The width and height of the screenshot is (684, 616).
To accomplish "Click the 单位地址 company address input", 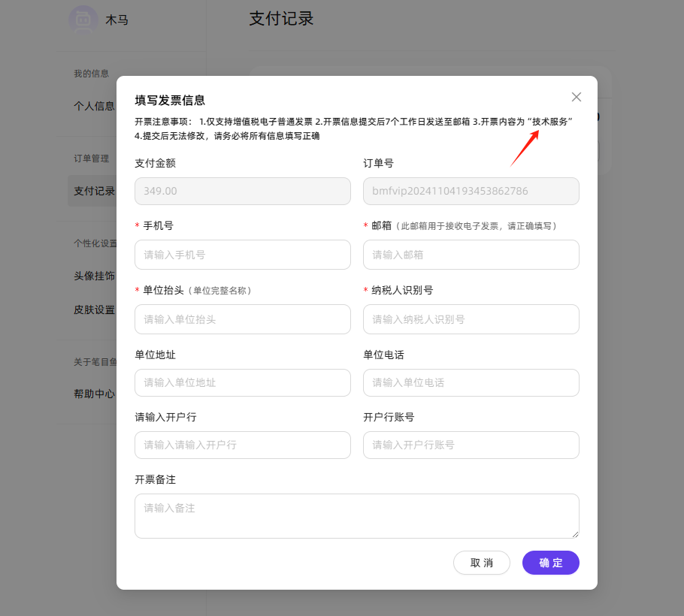I will (243, 383).
